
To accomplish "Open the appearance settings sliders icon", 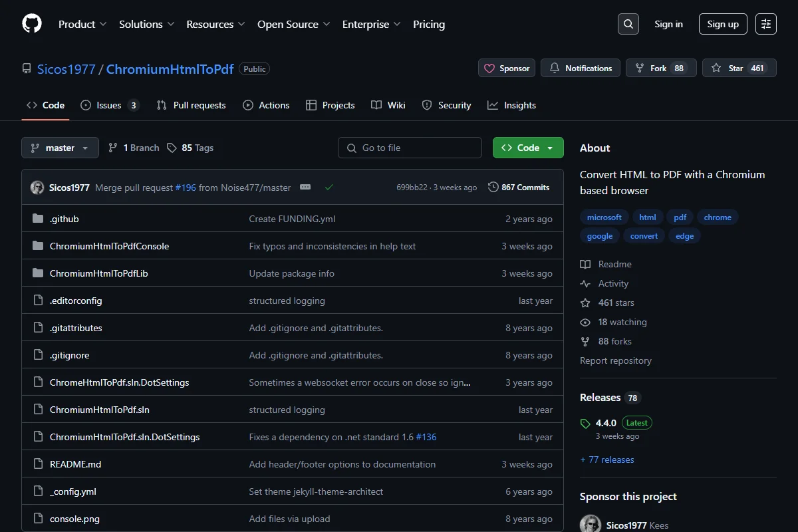I will tap(766, 24).
